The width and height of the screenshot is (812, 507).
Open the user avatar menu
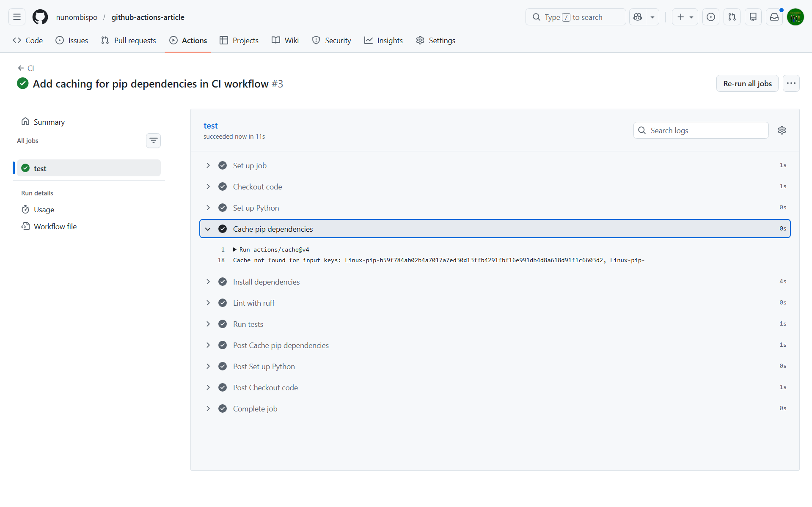[795, 17]
